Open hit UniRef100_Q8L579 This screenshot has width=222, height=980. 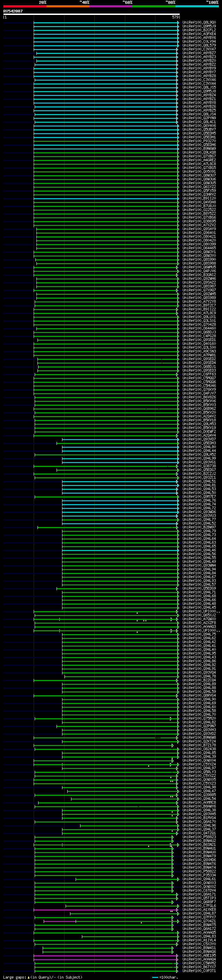pyautogui.click(x=199, y=45)
